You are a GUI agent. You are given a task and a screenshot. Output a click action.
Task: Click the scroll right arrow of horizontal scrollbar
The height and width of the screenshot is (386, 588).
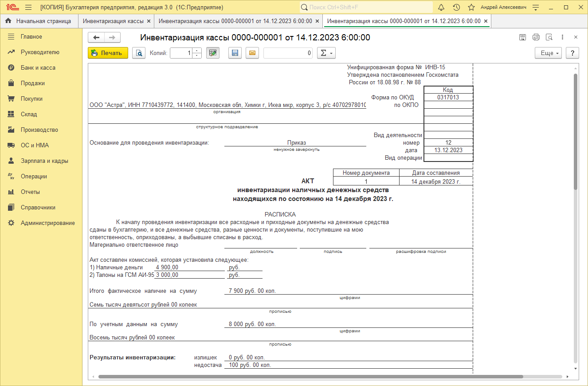coord(568,377)
